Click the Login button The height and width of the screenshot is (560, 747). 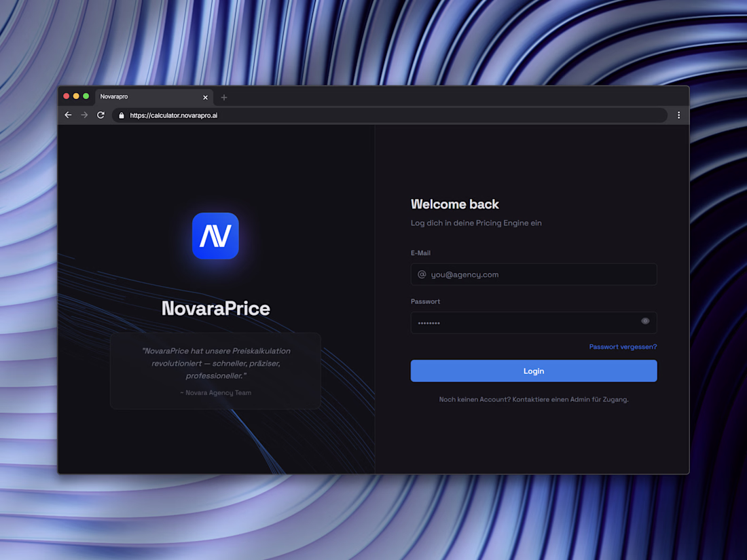[534, 371]
